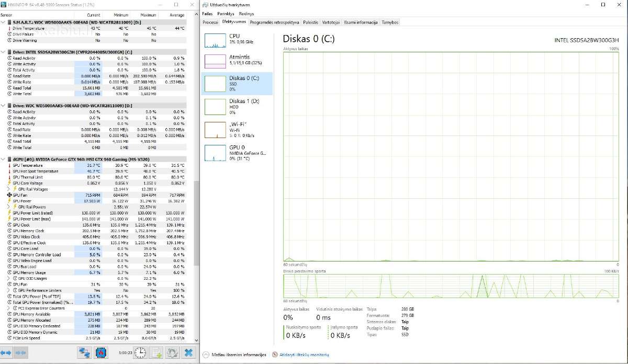628x364 pixels.
Task: Select GPU Thermal Limit row
Action: tap(93, 177)
